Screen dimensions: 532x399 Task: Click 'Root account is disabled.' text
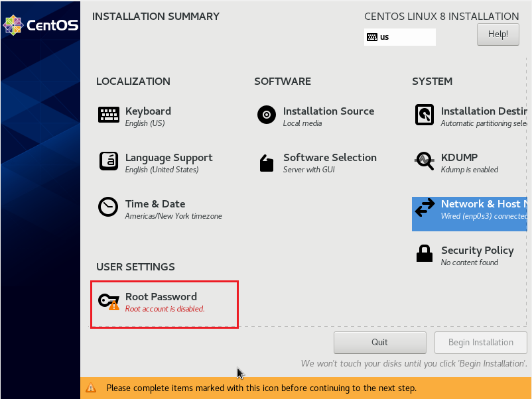(165, 309)
